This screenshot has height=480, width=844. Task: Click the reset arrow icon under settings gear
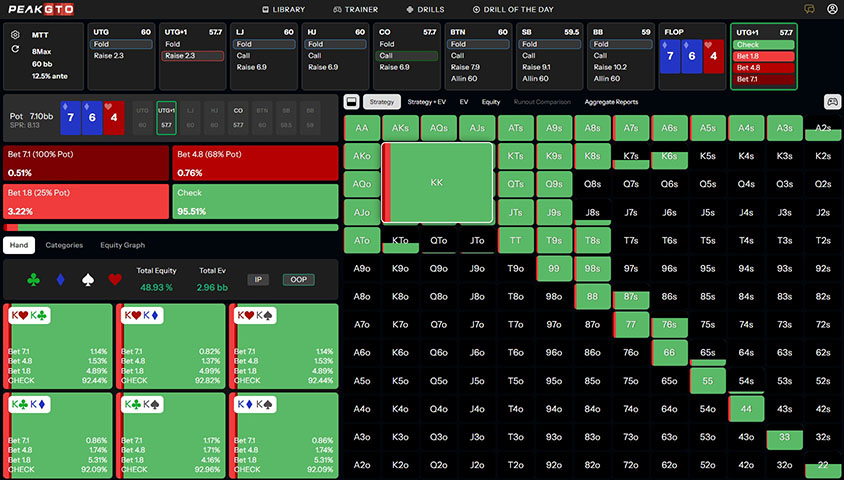click(15, 49)
